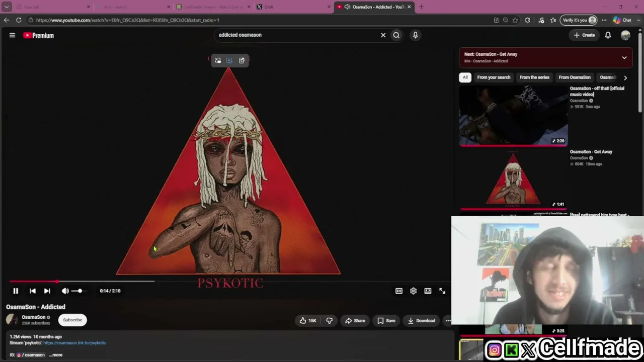Image resolution: width=644 pixels, height=362 pixels.
Task: Open the YouTube account avatar menu
Action: point(625,35)
